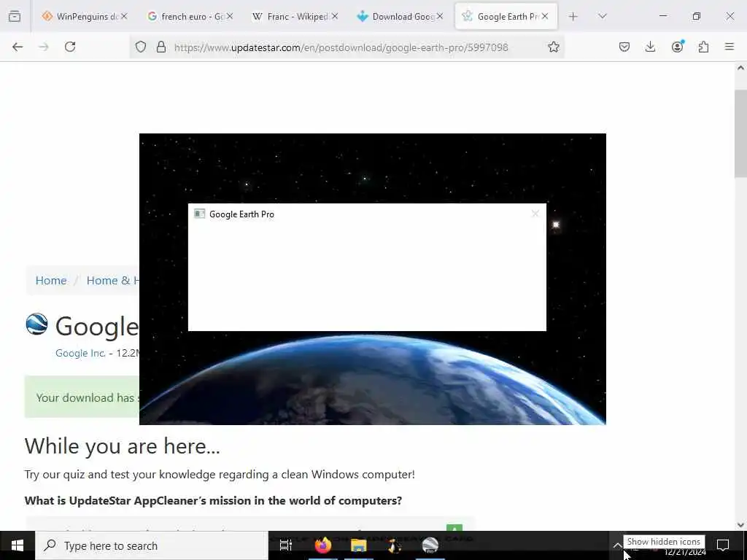Click the scrollbar down arrow
Image resolution: width=747 pixels, height=560 pixels.
tap(740, 525)
